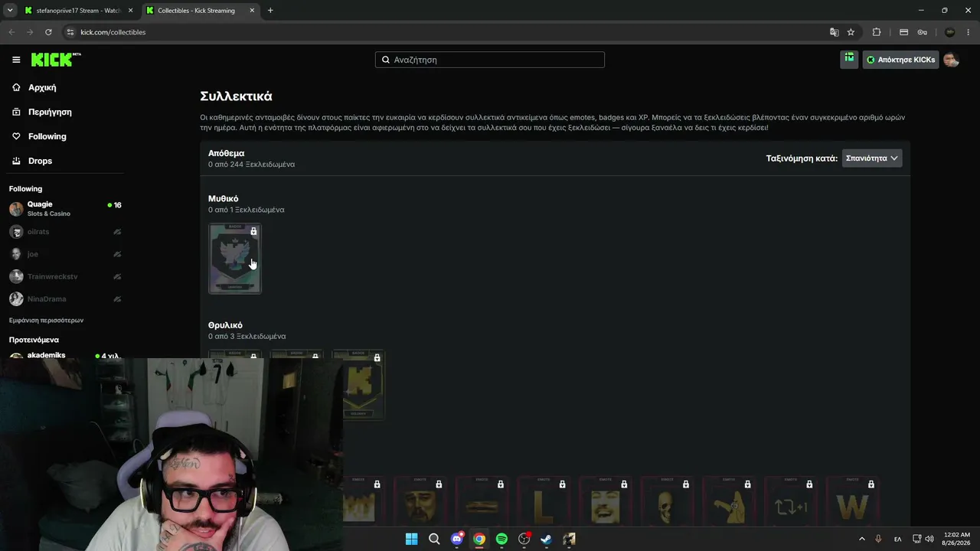
Task: Go back to the previous page
Action: click(x=11, y=32)
